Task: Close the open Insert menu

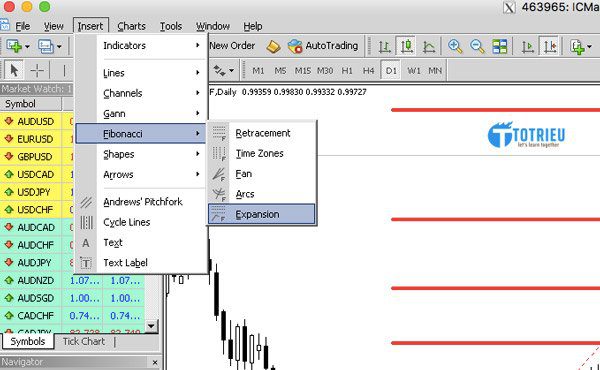Action: [91, 26]
